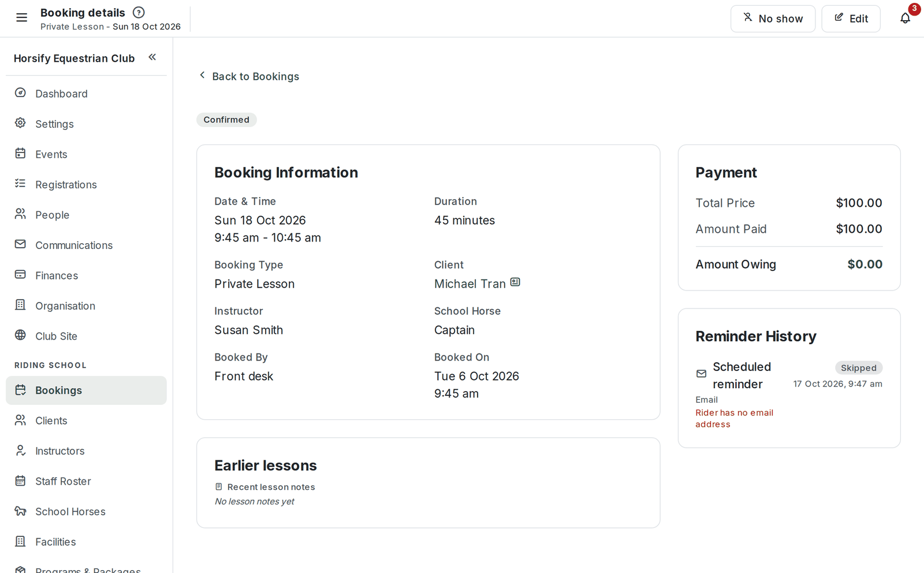Click the Settings gear icon
The image size is (924, 573).
[x=20, y=123]
